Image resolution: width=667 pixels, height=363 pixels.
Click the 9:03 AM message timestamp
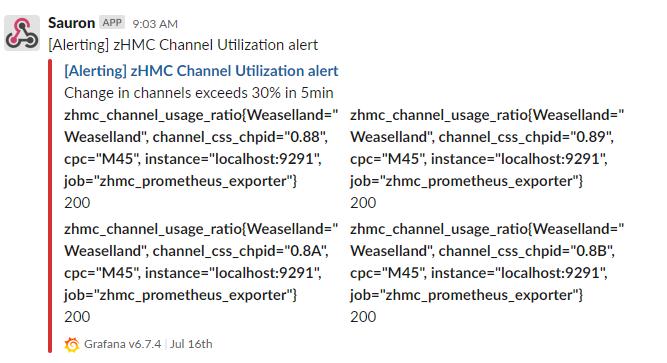coord(155,24)
